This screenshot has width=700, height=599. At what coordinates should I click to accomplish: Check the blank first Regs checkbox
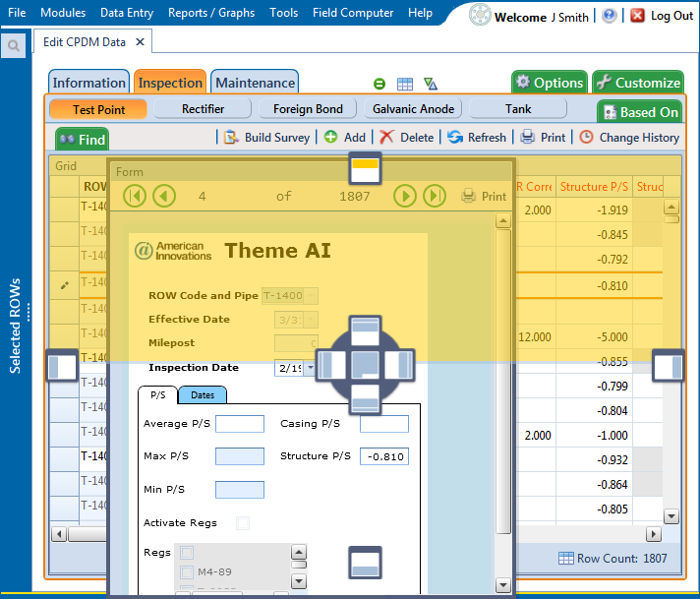187,553
